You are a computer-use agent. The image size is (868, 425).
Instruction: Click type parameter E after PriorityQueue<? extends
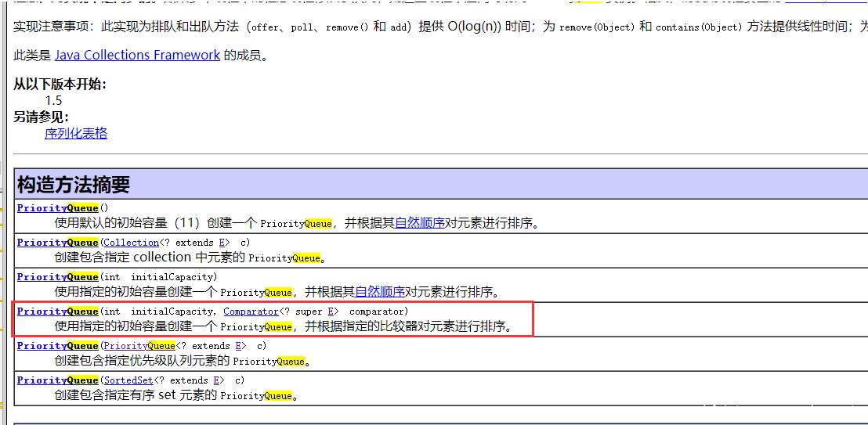tap(239, 346)
